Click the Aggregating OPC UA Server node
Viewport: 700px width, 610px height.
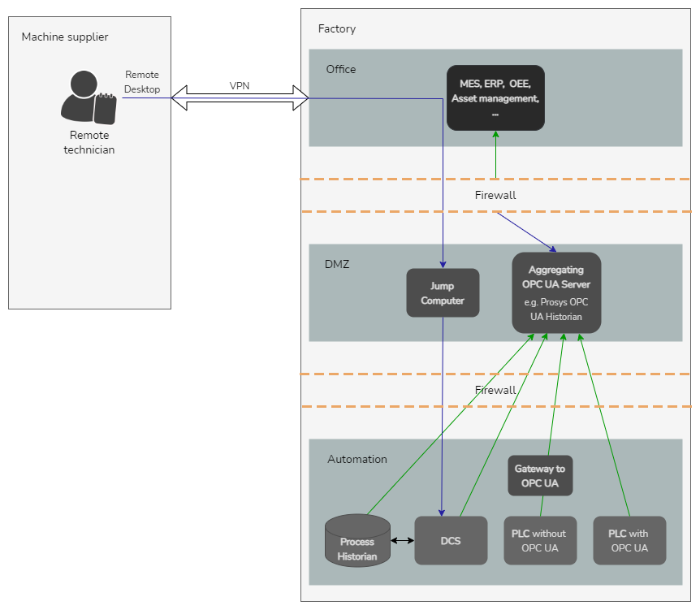(556, 292)
